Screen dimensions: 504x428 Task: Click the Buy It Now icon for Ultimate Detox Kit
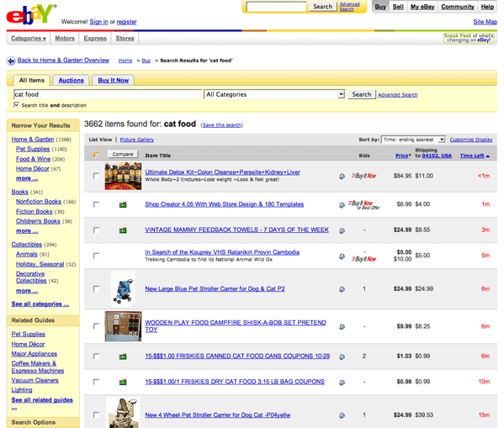click(x=363, y=176)
